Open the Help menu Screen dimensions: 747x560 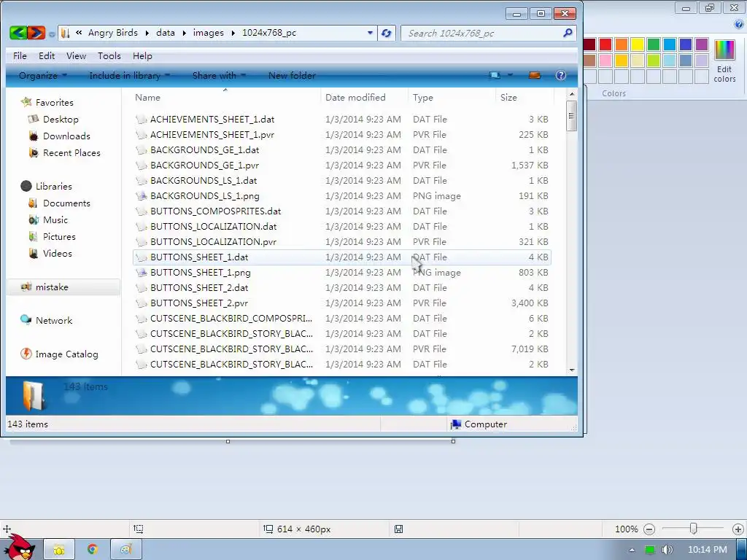(x=142, y=55)
